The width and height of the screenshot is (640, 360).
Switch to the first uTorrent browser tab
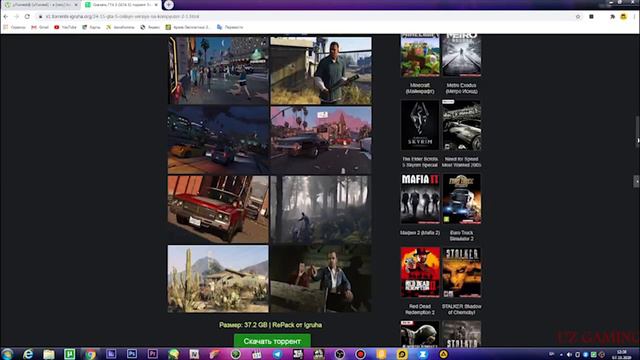(x=41, y=5)
